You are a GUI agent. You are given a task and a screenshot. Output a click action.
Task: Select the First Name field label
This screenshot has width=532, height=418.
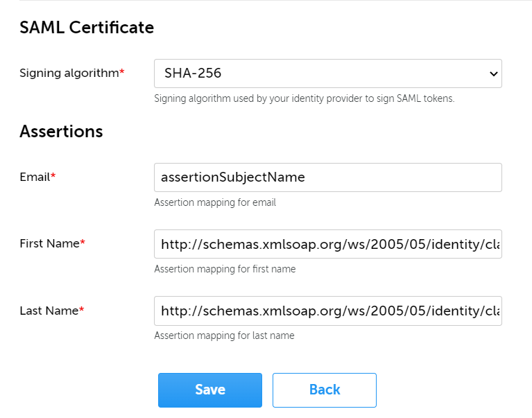pos(49,243)
